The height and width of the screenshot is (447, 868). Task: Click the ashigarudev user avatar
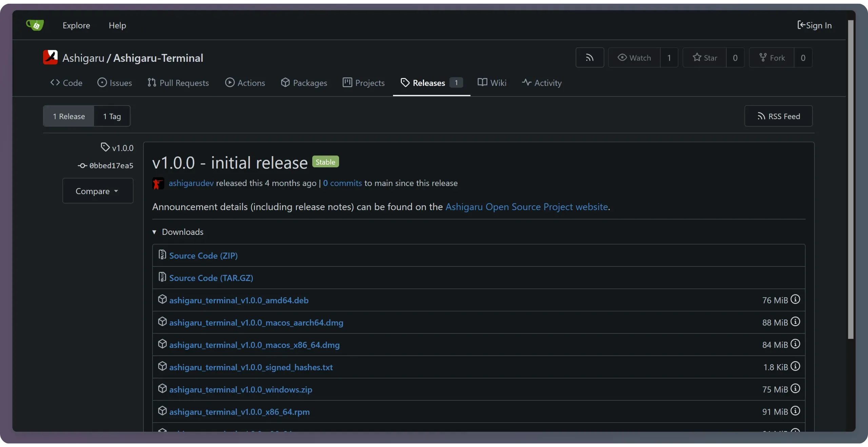pos(158,183)
